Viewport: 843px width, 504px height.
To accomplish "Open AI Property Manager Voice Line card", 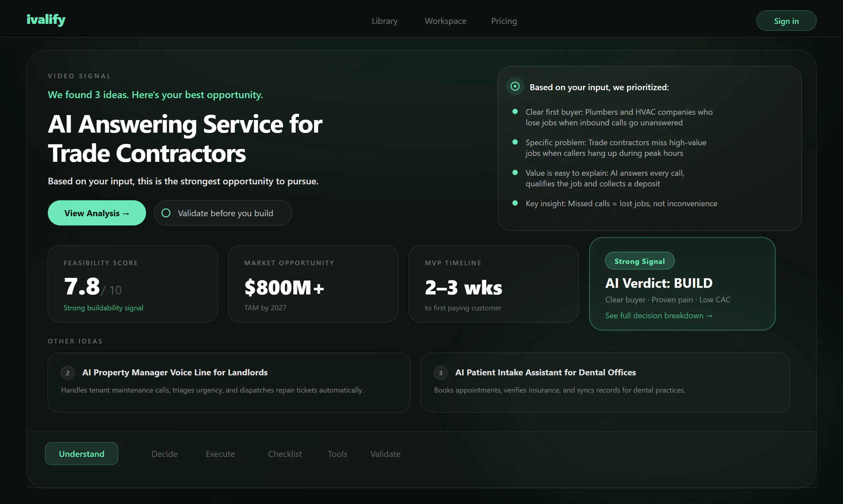I will pyautogui.click(x=229, y=383).
